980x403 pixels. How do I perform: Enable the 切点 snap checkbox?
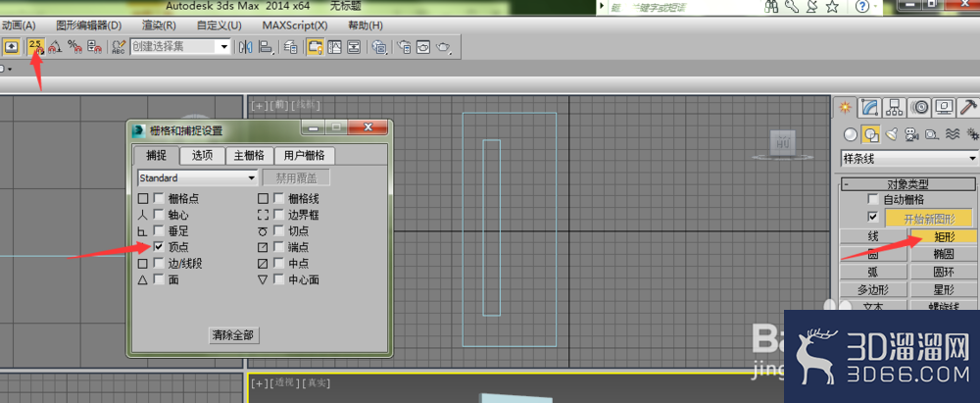[x=278, y=230]
